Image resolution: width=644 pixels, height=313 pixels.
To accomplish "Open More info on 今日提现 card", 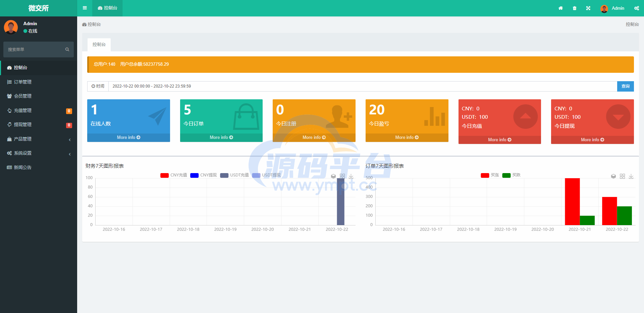I will 592,140.
